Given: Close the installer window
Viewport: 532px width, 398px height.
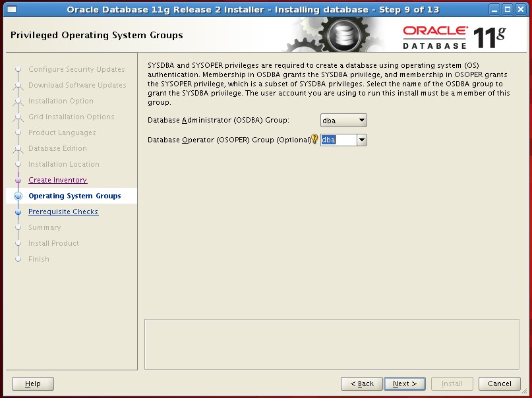Looking at the screenshot, I should [521, 9].
